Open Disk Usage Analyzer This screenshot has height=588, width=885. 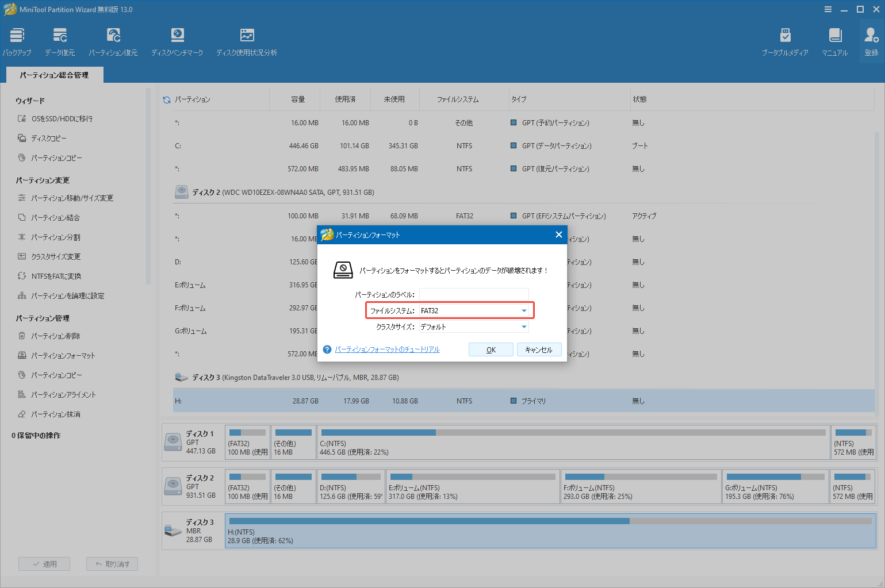(247, 40)
